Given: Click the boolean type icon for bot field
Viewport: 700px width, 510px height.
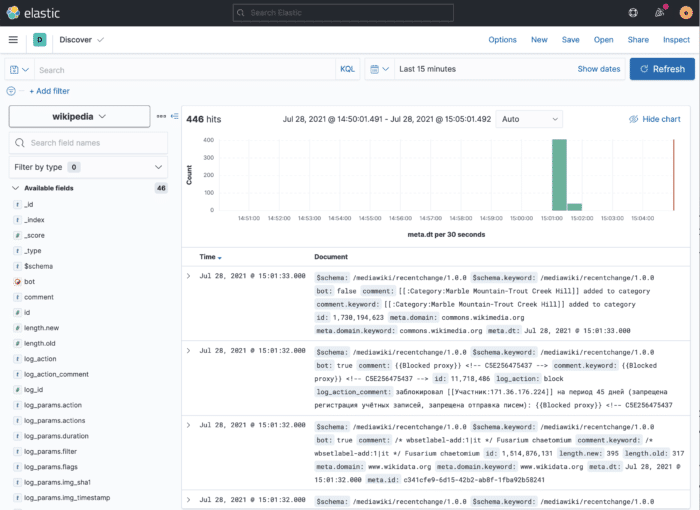Looking at the screenshot, I should 17,282.
